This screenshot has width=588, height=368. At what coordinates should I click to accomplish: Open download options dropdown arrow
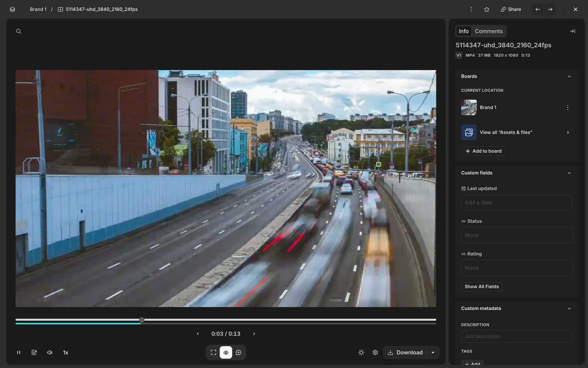coord(433,352)
